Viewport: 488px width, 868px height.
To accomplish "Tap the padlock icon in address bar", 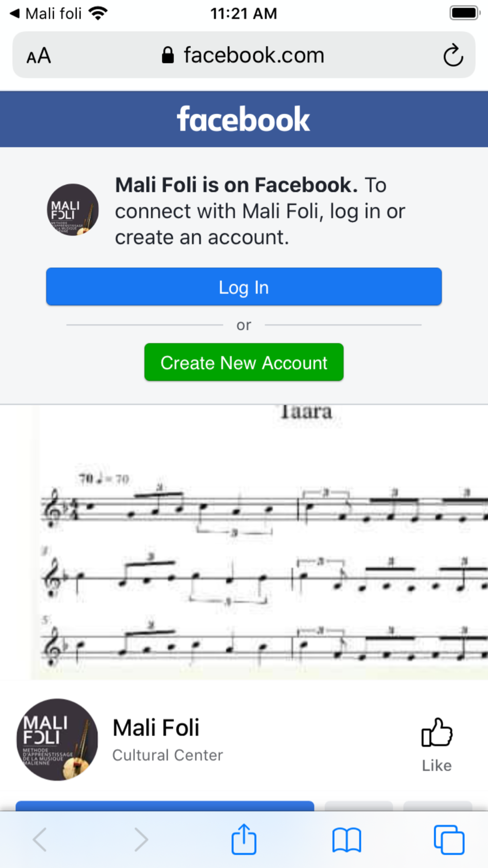I will coord(167,55).
